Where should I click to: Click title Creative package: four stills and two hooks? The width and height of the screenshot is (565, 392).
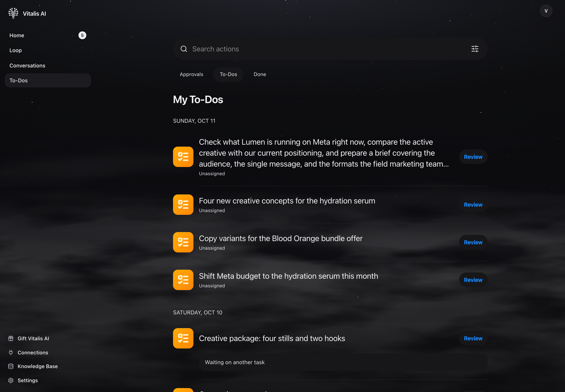[272, 338]
